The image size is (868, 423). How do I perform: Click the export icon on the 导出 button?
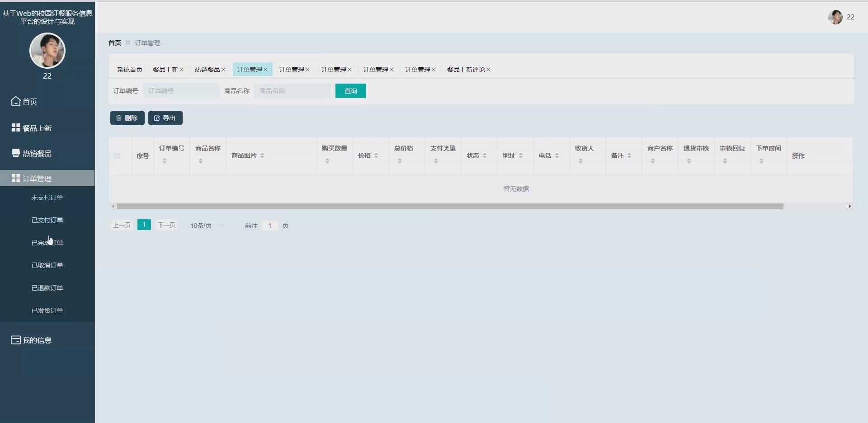(x=157, y=117)
